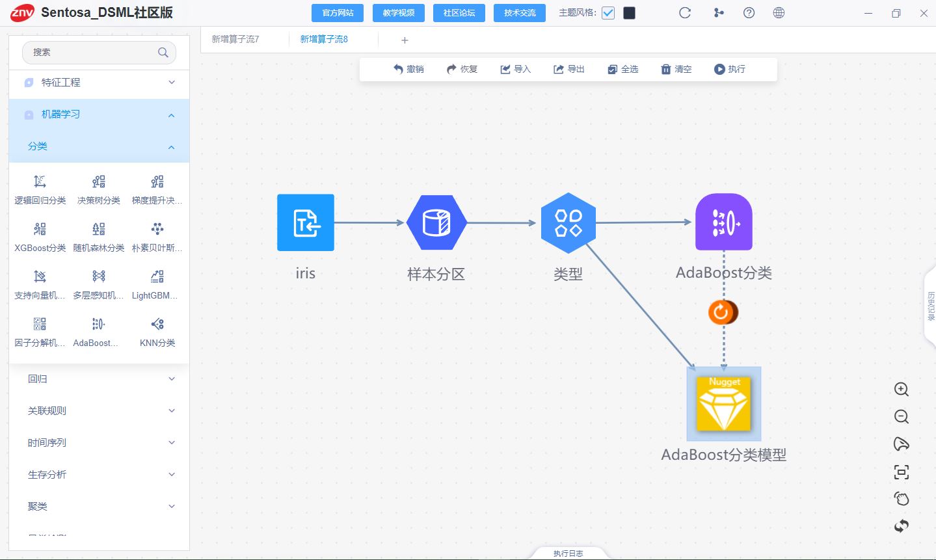Expand the 回归 category
This screenshot has height=560, width=936.
click(x=100, y=379)
